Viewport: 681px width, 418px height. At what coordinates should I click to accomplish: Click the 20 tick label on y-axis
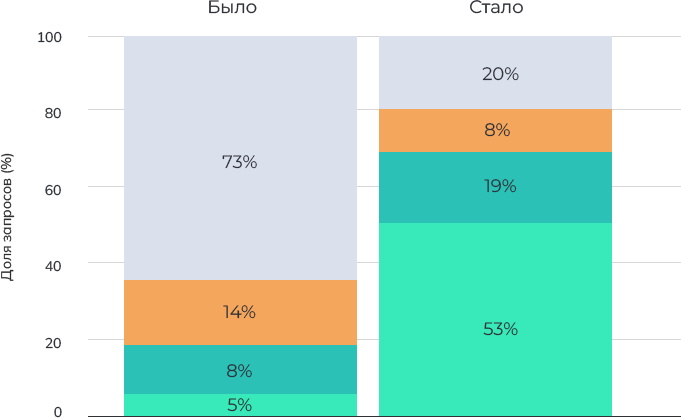point(53,343)
